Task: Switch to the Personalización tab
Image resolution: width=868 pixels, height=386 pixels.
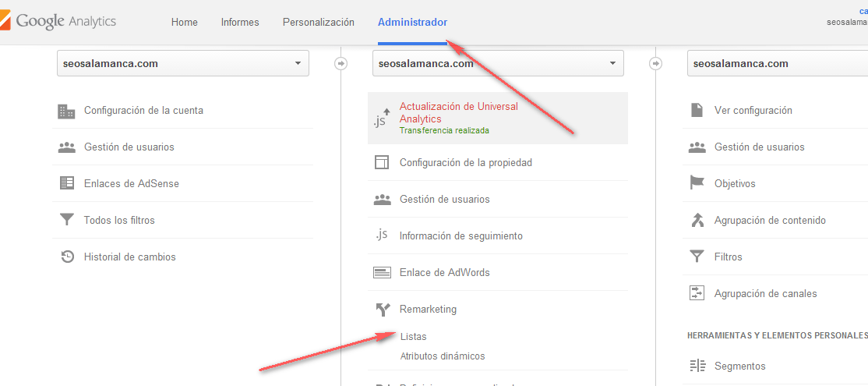Action: tap(319, 22)
